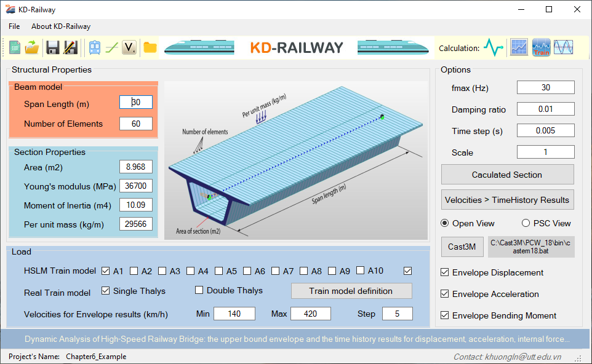The height and width of the screenshot is (364, 592).
Task: Open the sine wave plot icon
Action: click(563, 47)
